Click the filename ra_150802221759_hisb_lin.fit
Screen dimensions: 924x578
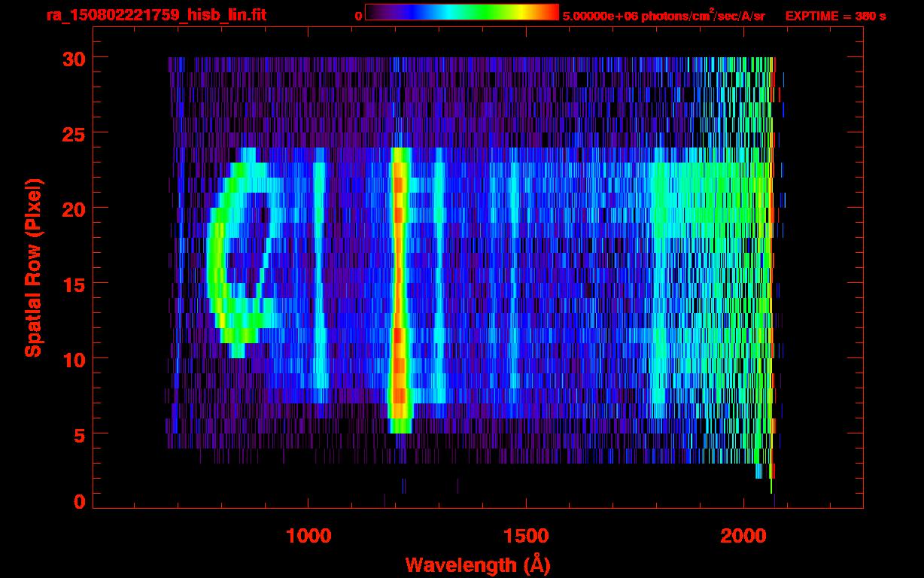click(156, 15)
